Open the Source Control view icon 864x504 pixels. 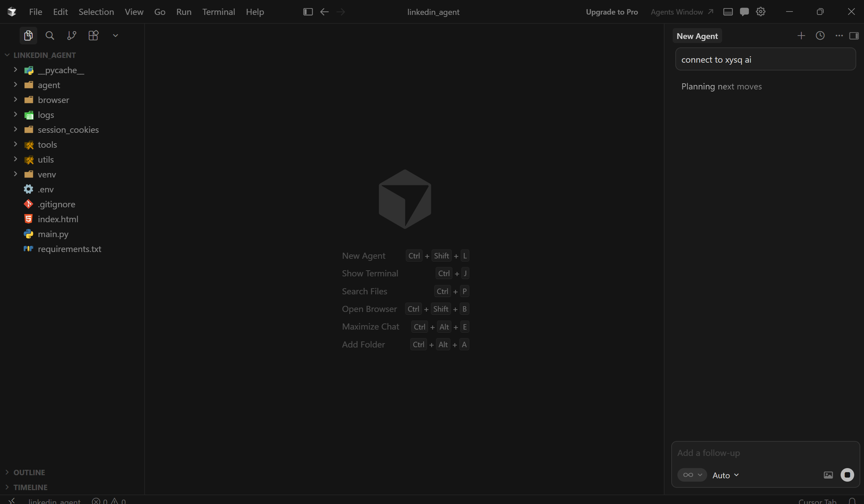[x=72, y=36]
